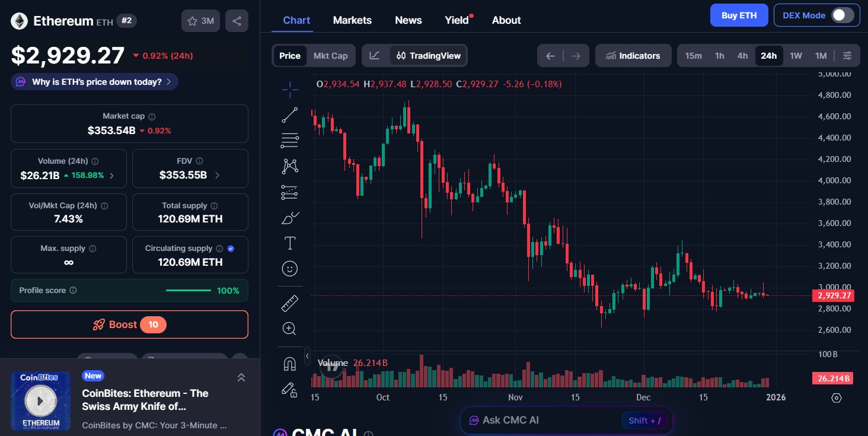Select the brush drawing tool

coord(290,218)
